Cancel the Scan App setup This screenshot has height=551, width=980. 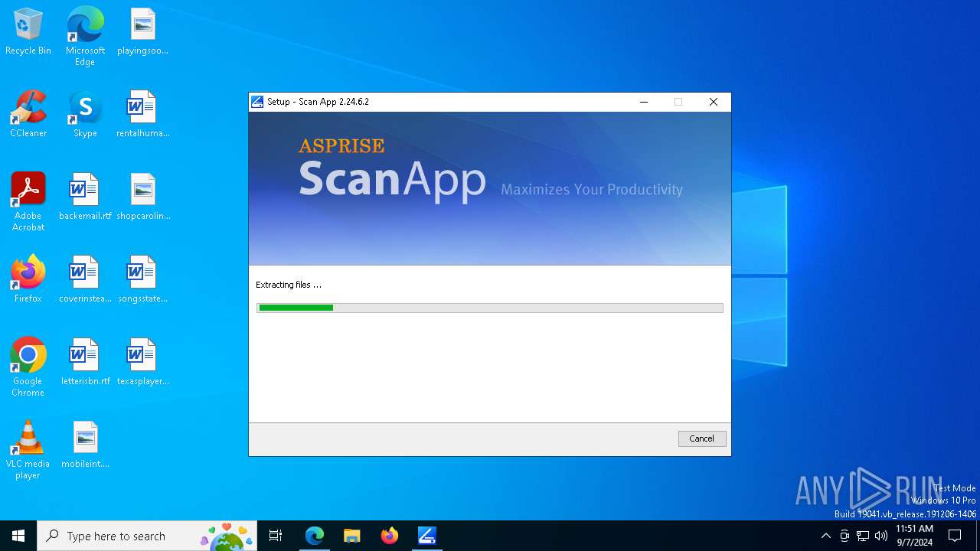702,439
